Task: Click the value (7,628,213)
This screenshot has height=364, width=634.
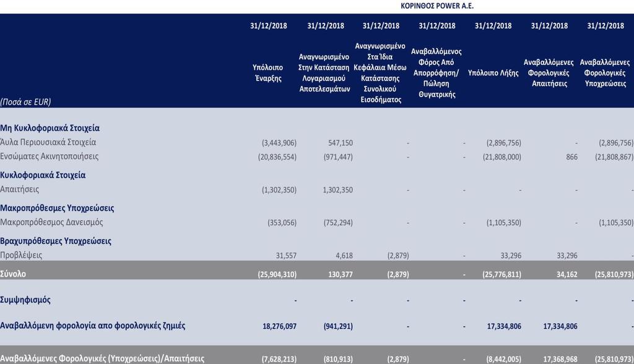Action: click(x=279, y=359)
